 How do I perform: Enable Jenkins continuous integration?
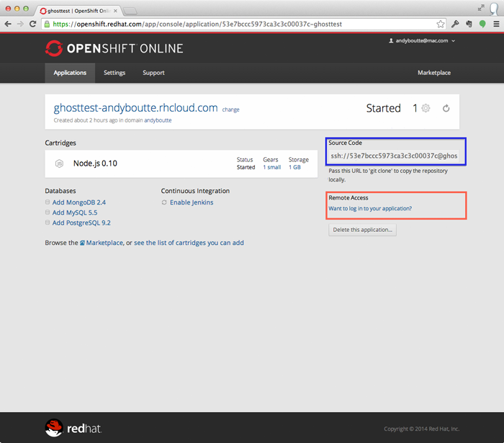tap(192, 202)
